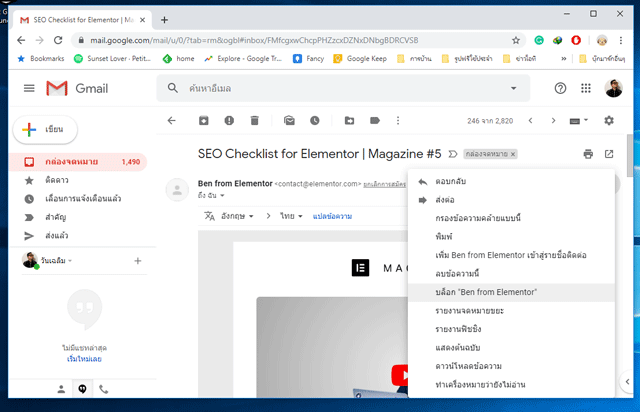The height and width of the screenshot is (412, 640).
Task: Open ติดดาว starred folder
Action: pos(78,180)
